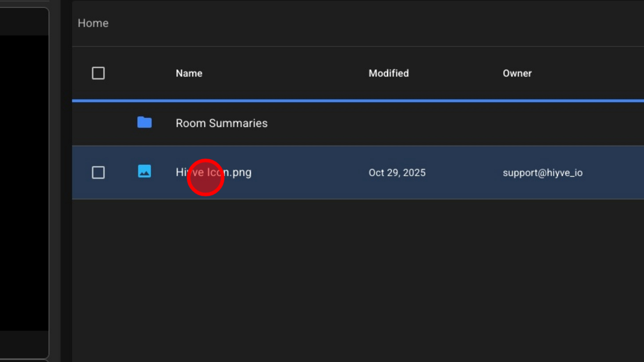644x362 pixels.
Task: Sort files by the Modified column header
Action: (388, 74)
